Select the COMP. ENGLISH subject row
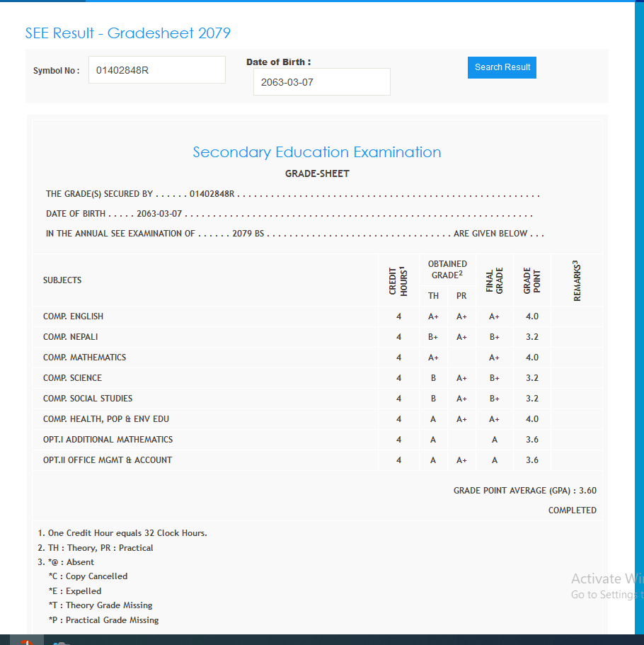Viewport: 644px width, 645px height. pyautogui.click(x=73, y=316)
